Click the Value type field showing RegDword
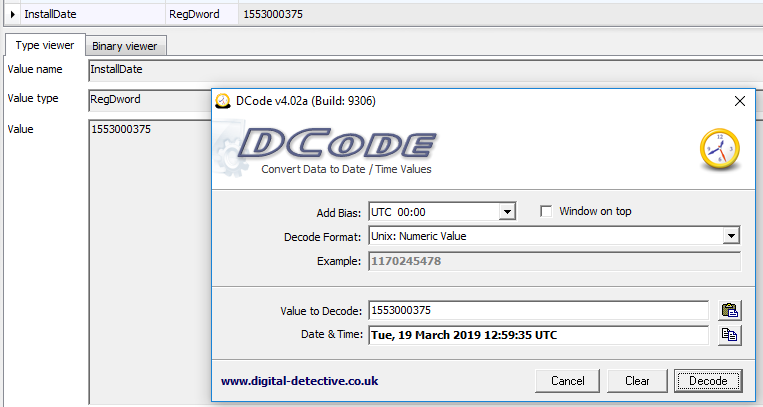 [150, 100]
